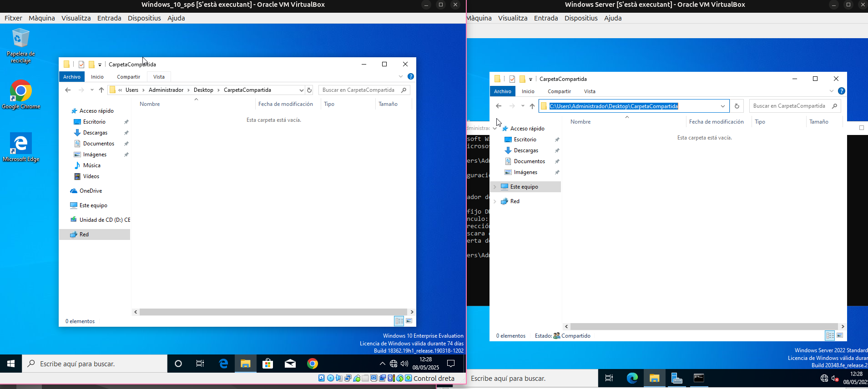Expand Este equipo in server navigation pane
The image size is (868, 389).
[x=495, y=187]
